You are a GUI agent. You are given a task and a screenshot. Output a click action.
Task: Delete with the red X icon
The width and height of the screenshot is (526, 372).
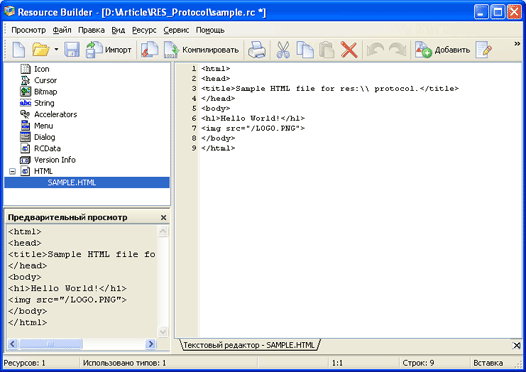point(349,50)
